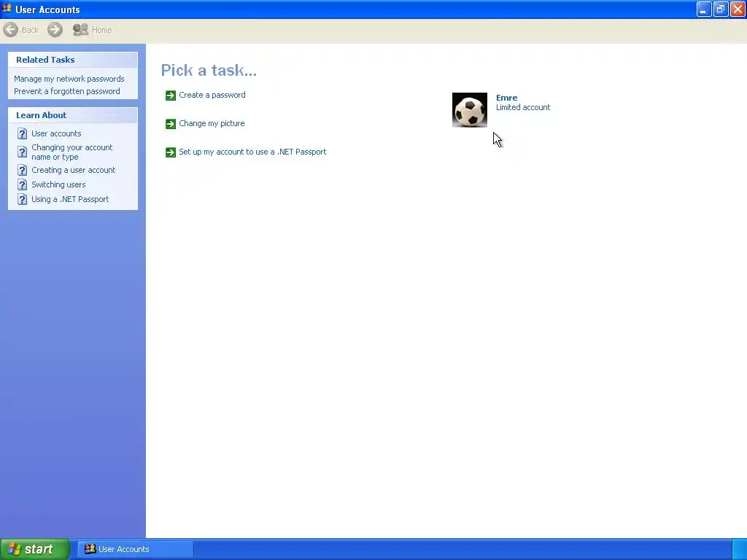
Task: Click the help icon next to Using a .NET Passport
Action: point(23,199)
